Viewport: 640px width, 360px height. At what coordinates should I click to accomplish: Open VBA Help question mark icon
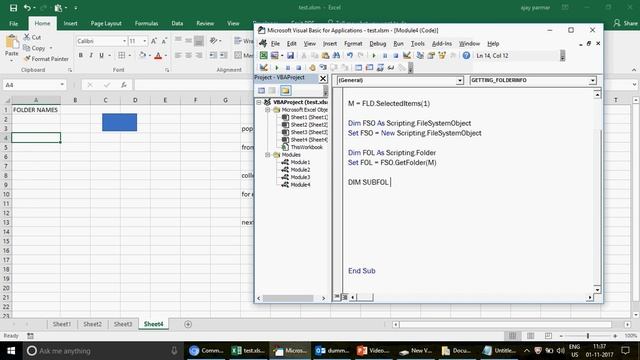(466, 56)
